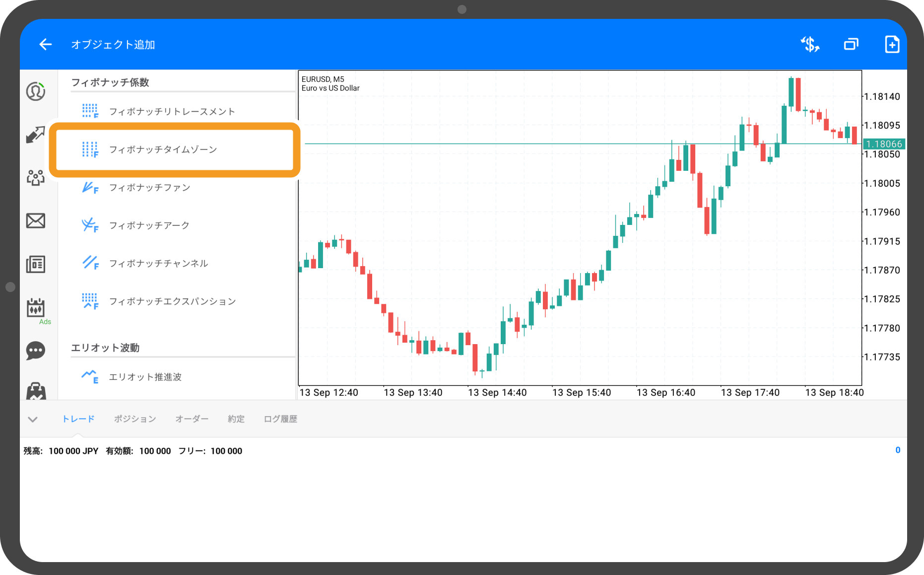Select エリオット推進波 object
The image size is (924, 575).
click(x=145, y=377)
